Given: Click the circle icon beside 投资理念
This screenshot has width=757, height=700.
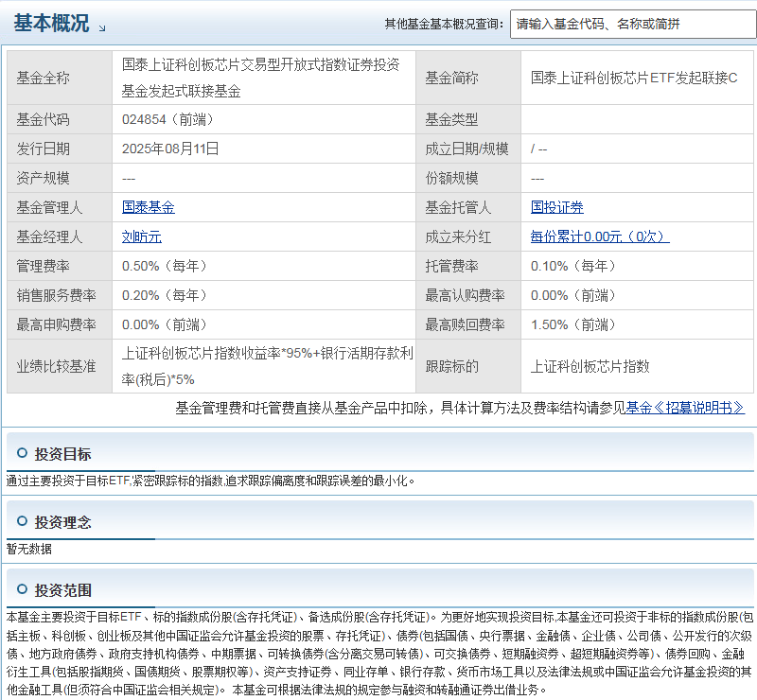Looking at the screenshot, I should pos(22,521).
